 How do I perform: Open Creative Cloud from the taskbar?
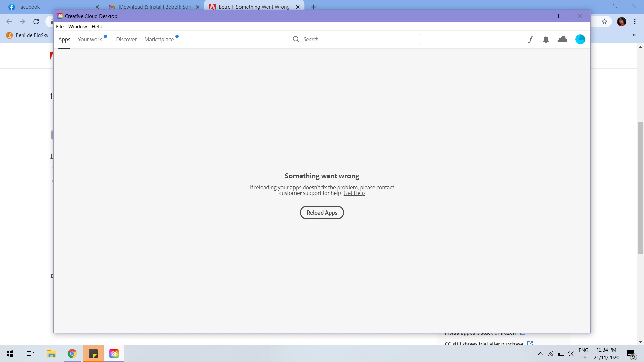pos(114,354)
